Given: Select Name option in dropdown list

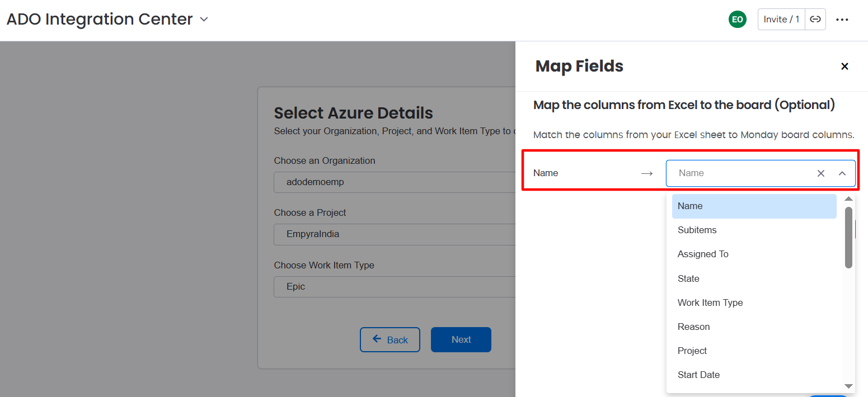Looking at the screenshot, I should coord(754,206).
